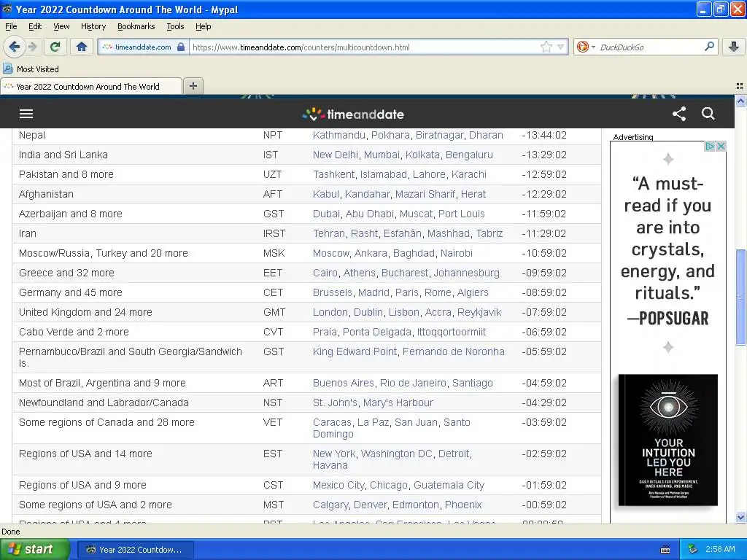Open the URL history dropdown arrow
This screenshot has width=747, height=560.
point(561,47)
